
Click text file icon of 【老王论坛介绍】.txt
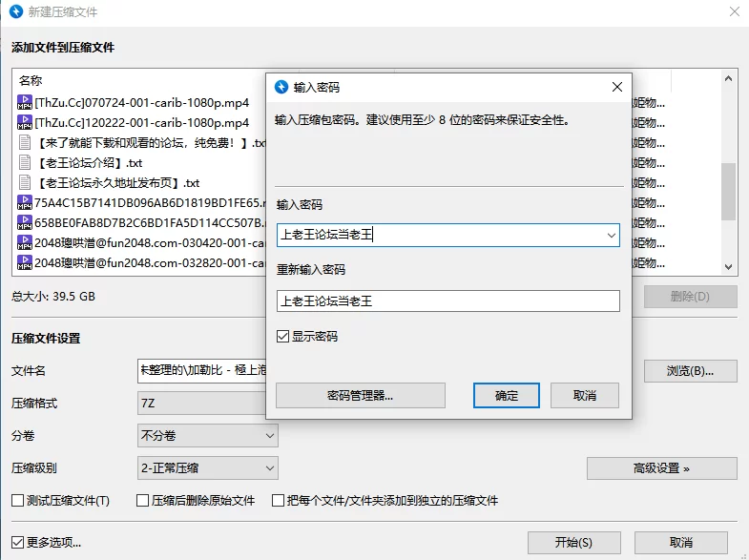(x=25, y=163)
